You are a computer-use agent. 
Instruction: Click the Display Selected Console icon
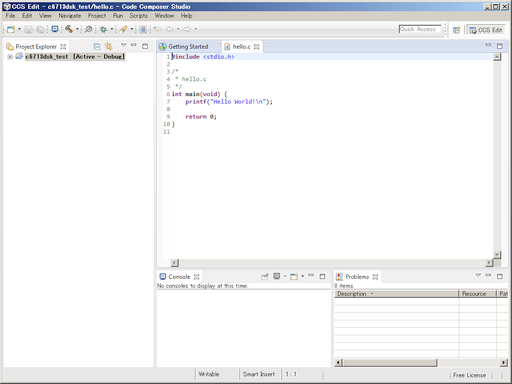click(277, 276)
